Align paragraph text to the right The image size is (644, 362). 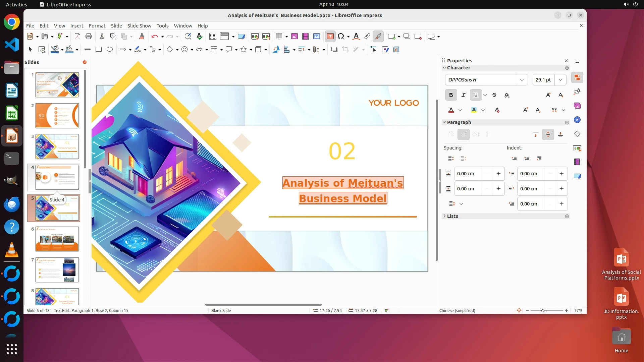[476, 135]
